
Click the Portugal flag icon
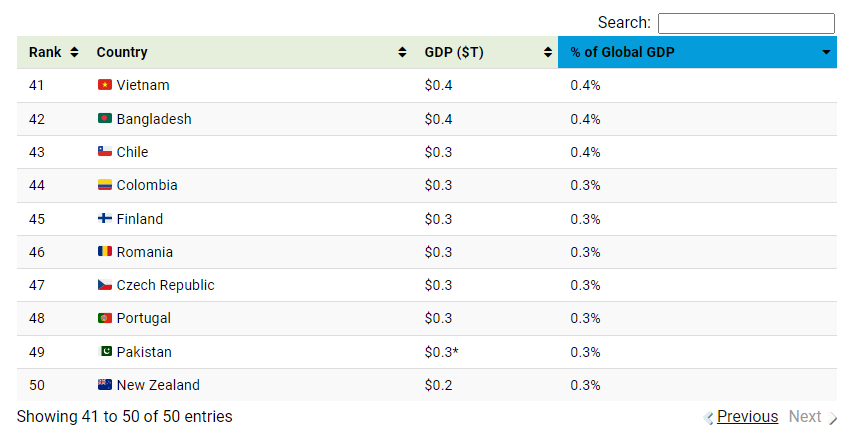[x=104, y=318]
